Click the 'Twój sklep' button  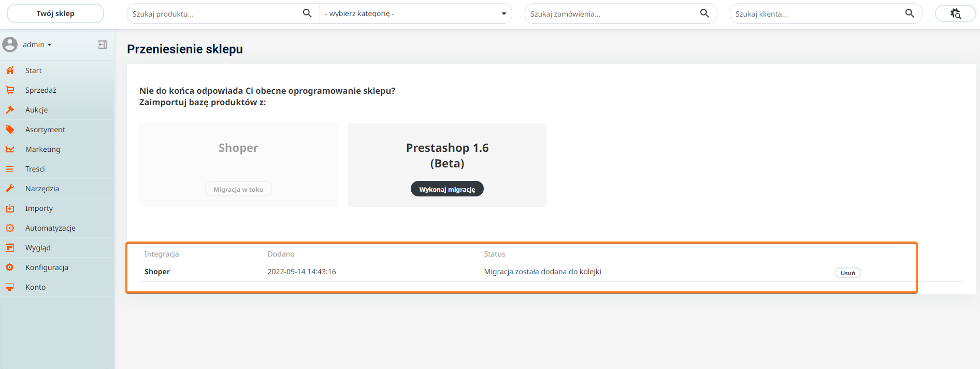pyautogui.click(x=55, y=13)
